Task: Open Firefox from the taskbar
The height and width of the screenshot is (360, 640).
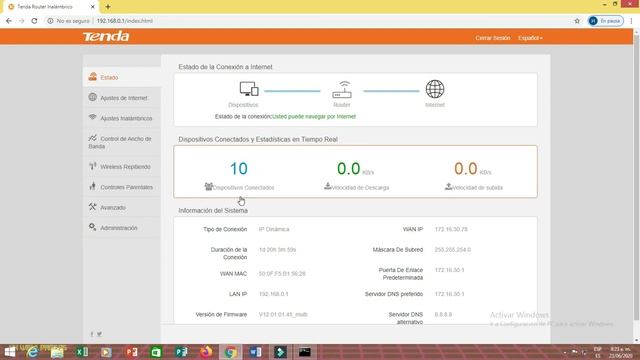Action: click(206, 352)
